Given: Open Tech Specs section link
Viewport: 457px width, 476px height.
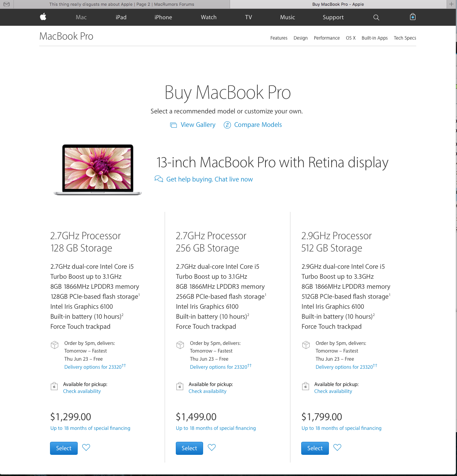Looking at the screenshot, I should click(x=405, y=38).
